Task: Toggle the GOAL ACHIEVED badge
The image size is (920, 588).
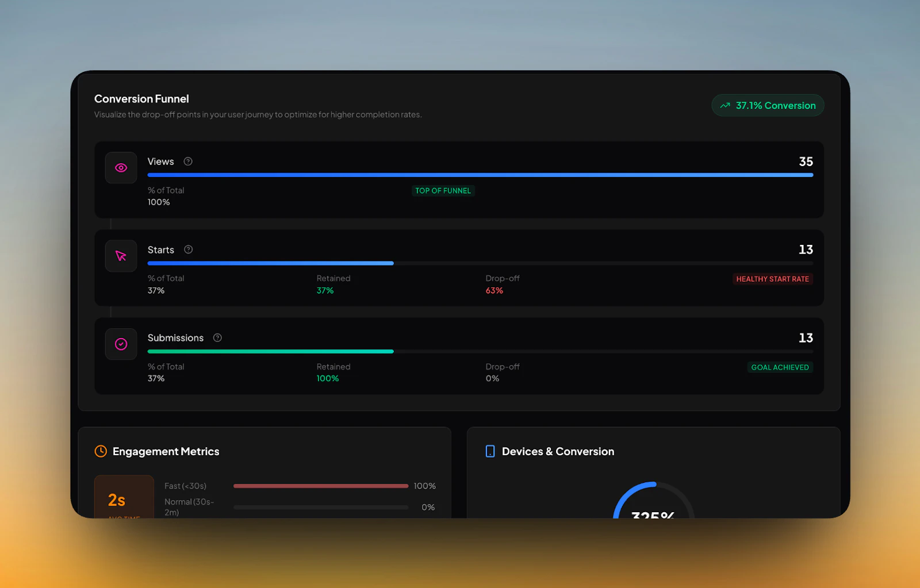Action: coord(780,367)
